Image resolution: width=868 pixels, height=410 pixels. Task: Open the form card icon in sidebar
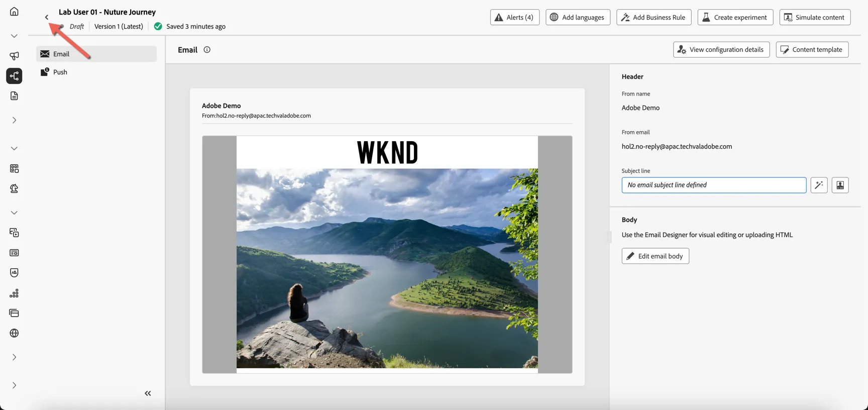click(x=14, y=253)
